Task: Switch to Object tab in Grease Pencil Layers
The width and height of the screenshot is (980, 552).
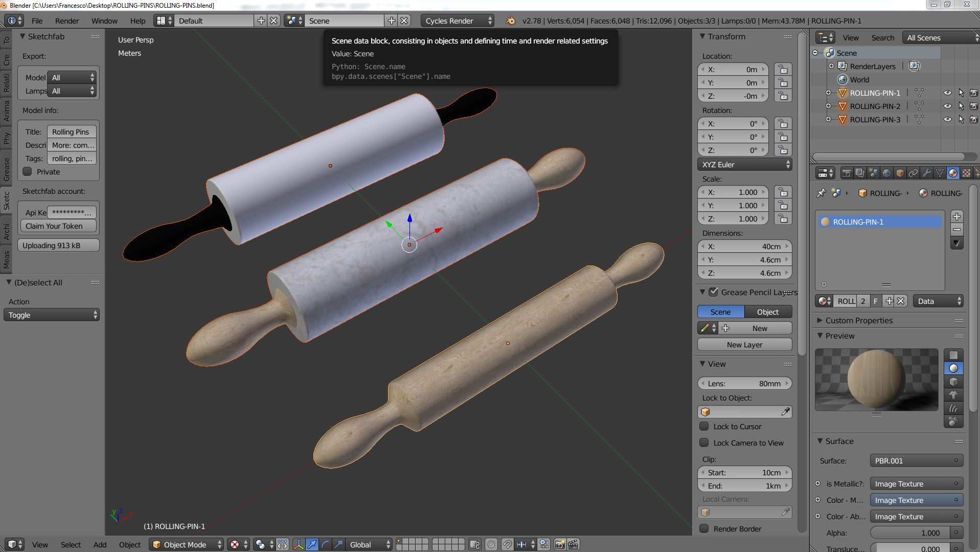Action: [x=767, y=312]
